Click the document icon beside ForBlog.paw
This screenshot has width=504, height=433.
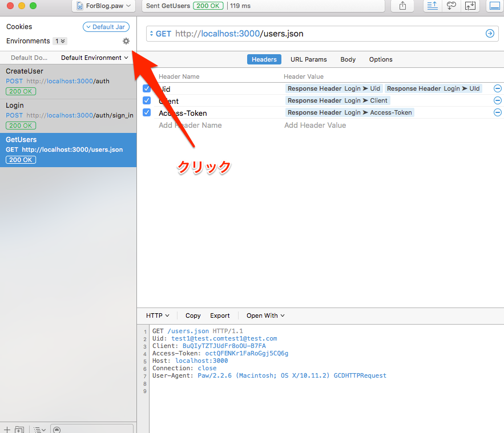pos(80,6)
